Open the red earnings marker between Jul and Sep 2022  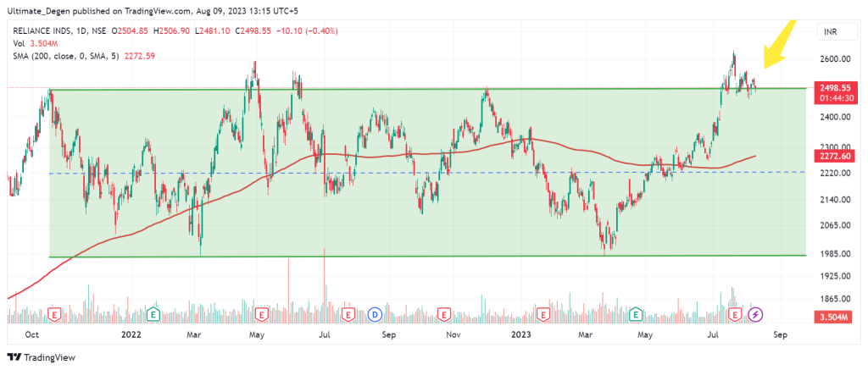348,315
